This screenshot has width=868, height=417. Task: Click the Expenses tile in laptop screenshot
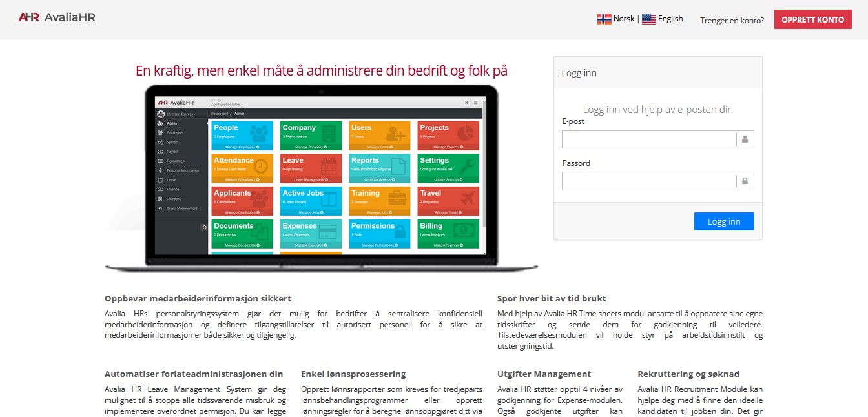pyautogui.click(x=311, y=234)
